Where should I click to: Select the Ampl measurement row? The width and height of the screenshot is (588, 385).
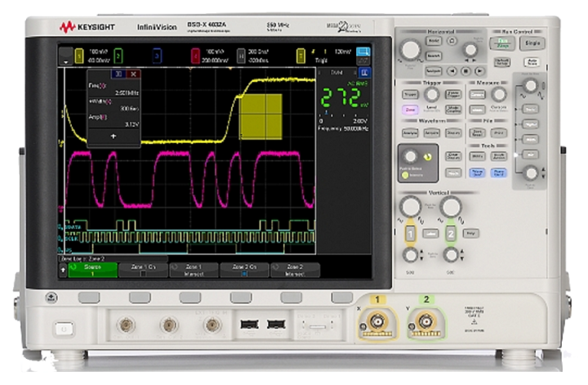114,120
